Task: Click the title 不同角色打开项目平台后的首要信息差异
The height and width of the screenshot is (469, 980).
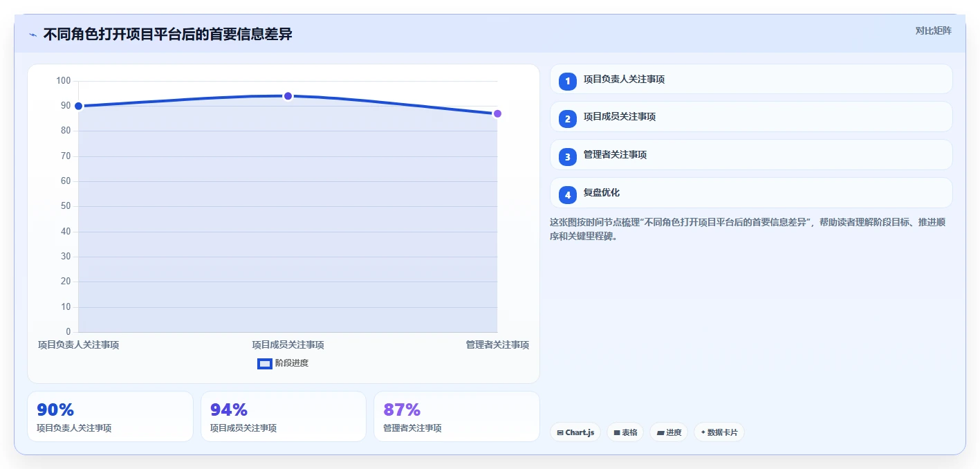Action: point(168,34)
